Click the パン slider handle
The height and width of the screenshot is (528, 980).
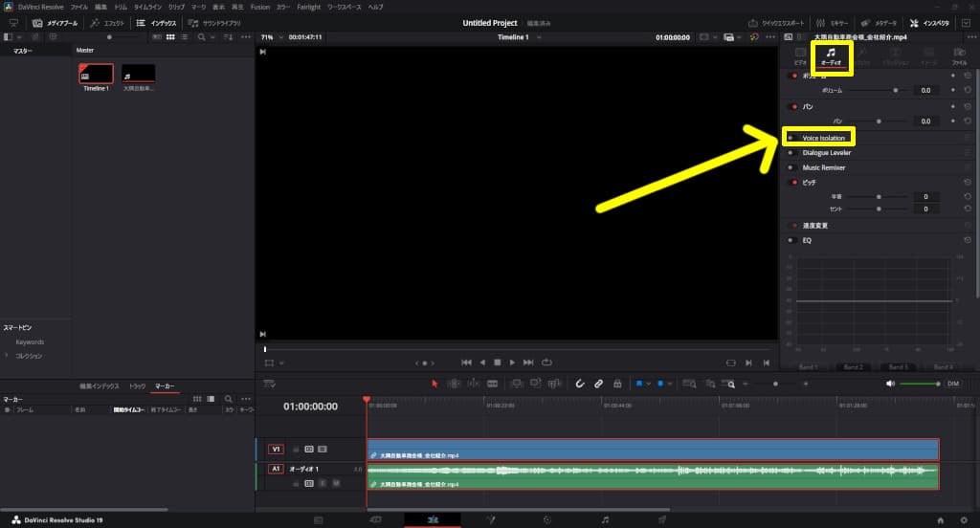[x=879, y=121]
